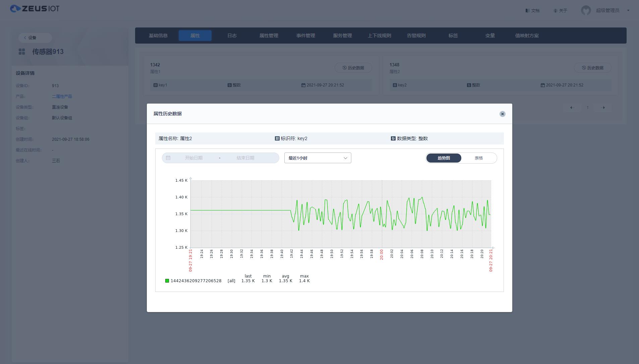This screenshot has height=364, width=639.
Task: Click the 09-27 20:21 end axis label
Action: [x=491, y=260]
